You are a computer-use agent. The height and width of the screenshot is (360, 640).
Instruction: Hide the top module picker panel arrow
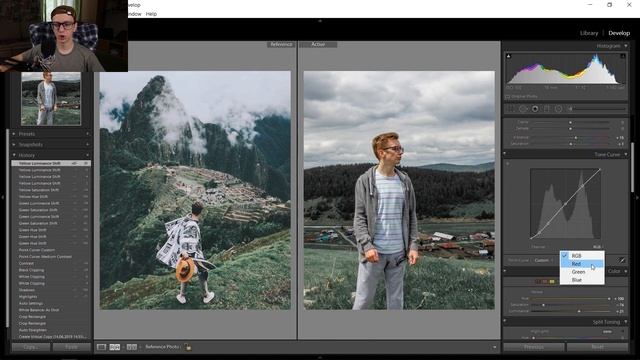click(x=320, y=20)
